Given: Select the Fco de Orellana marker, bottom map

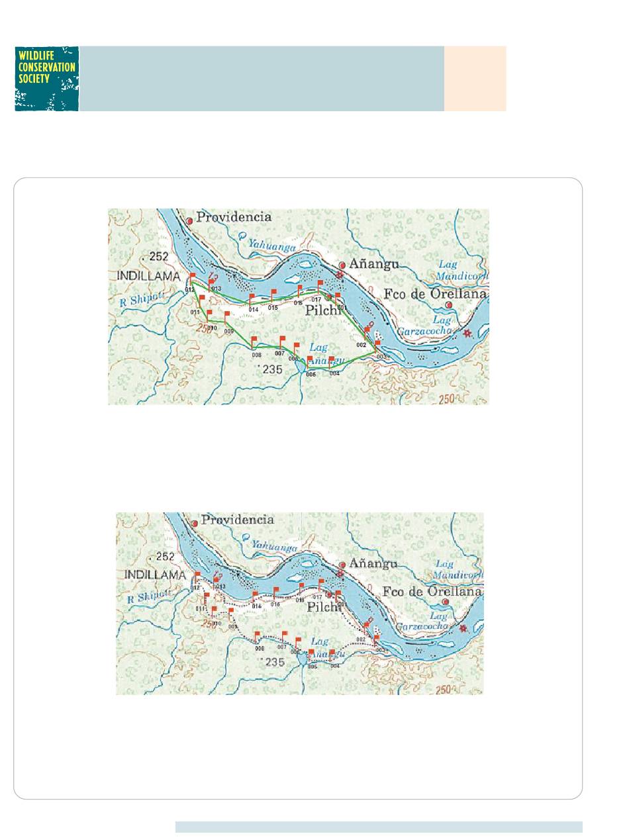Looking at the screenshot, I should [446, 602].
